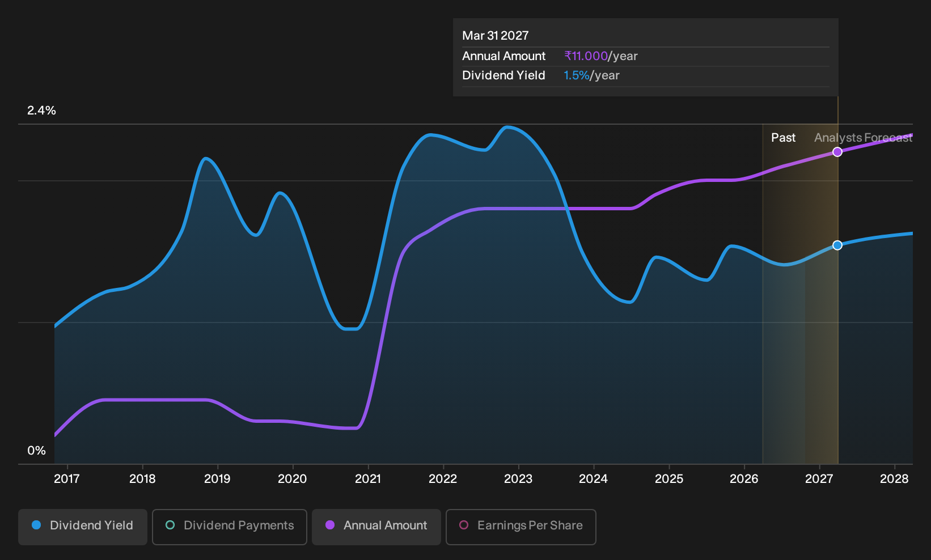Enable the Dividend Payments series

point(230,527)
